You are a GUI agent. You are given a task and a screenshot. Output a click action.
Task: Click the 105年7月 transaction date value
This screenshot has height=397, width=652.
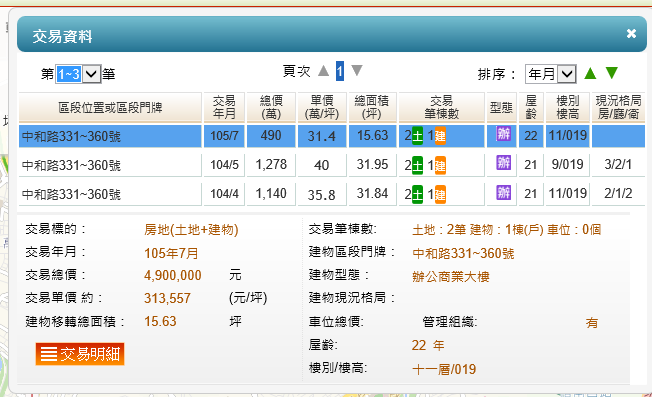tap(171, 253)
